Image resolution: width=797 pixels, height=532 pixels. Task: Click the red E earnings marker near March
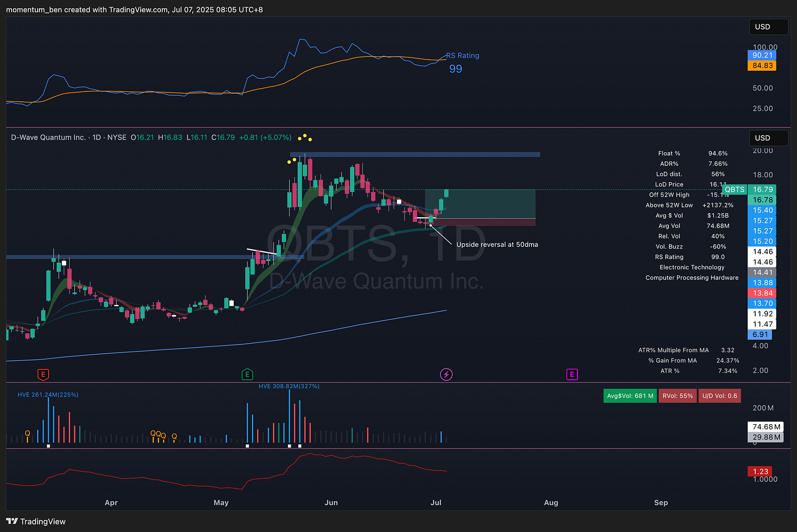pos(43,374)
